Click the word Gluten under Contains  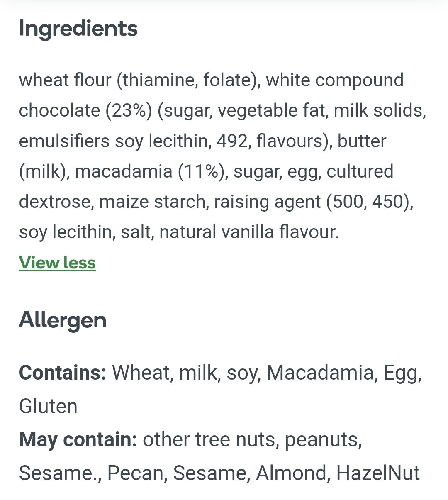(x=48, y=406)
